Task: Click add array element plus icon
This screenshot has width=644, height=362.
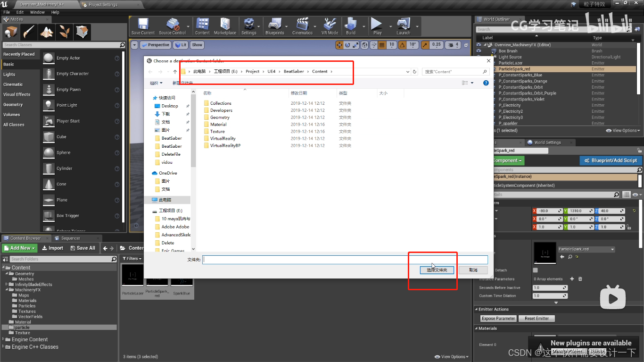Action: [x=572, y=279]
